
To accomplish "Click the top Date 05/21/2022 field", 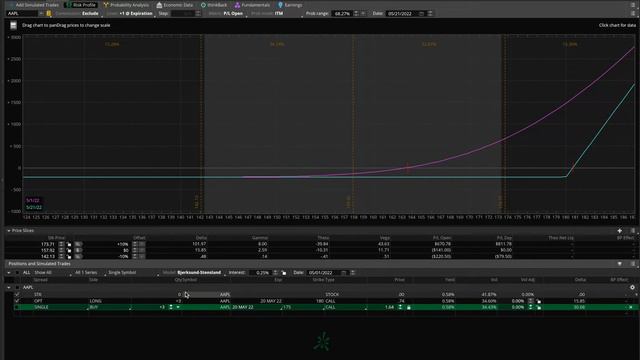I will [402, 13].
